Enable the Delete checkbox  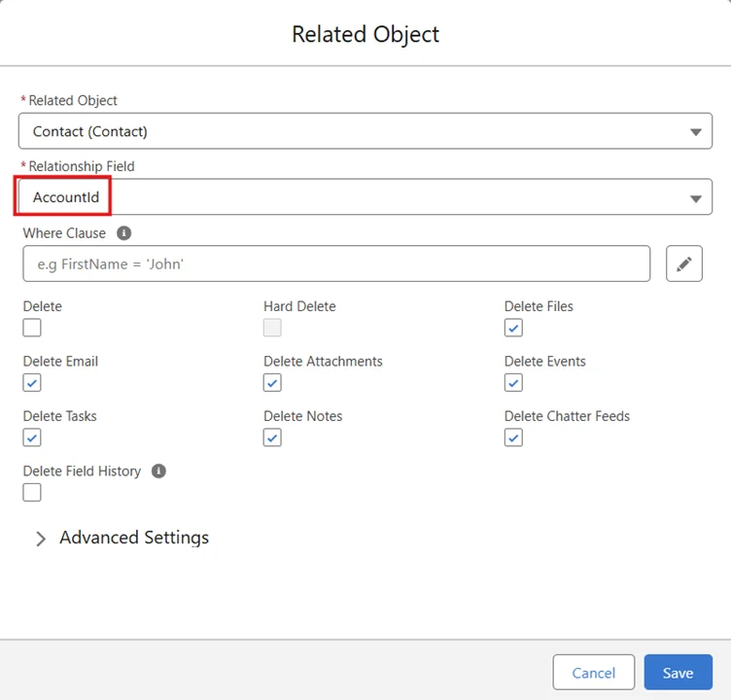[x=32, y=328]
